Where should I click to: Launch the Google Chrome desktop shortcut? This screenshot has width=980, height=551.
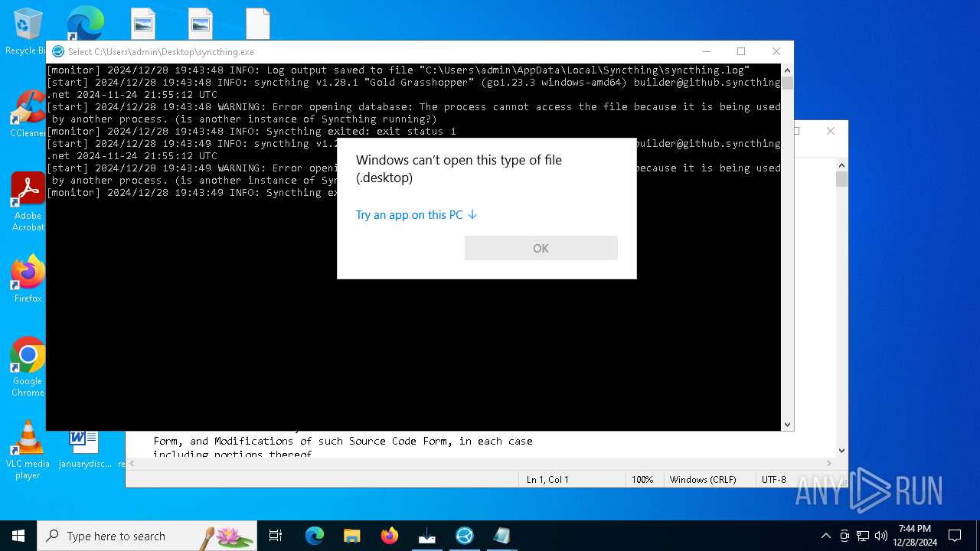click(28, 367)
